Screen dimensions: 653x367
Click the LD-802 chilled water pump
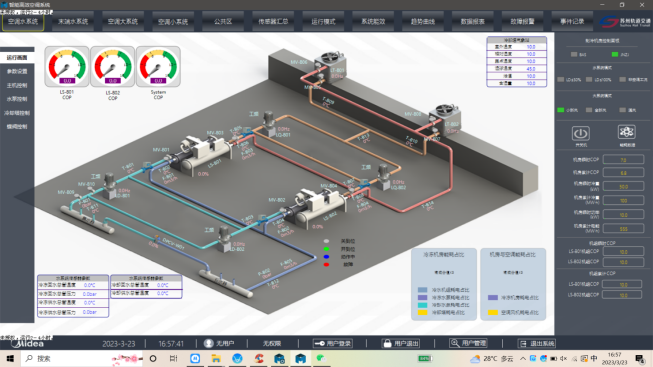pos(224,239)
